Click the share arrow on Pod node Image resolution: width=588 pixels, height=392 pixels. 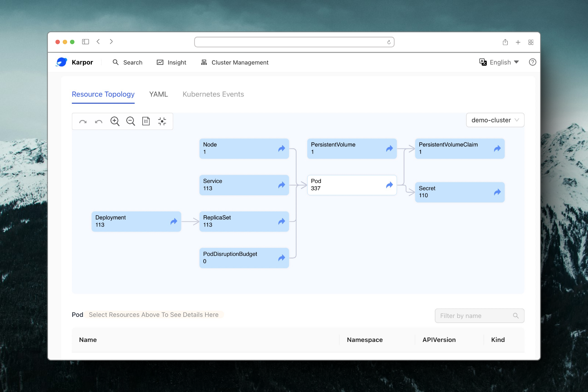pyautogui.click(x=389, y=185)
